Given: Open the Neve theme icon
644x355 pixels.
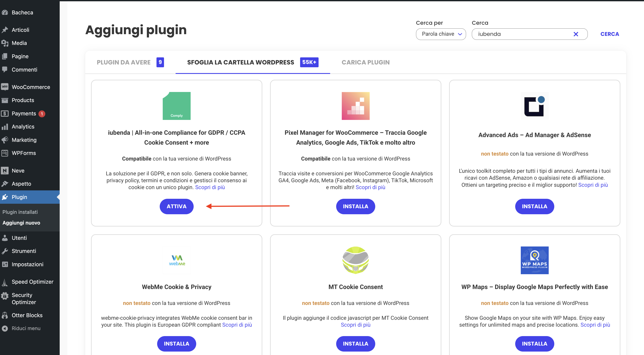Looking at the screenshot, I should click(x=5, y=170).
